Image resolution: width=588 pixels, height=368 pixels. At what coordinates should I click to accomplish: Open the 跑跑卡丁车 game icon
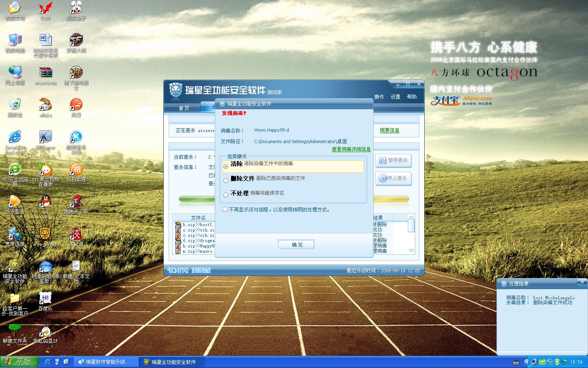[76, 205]
